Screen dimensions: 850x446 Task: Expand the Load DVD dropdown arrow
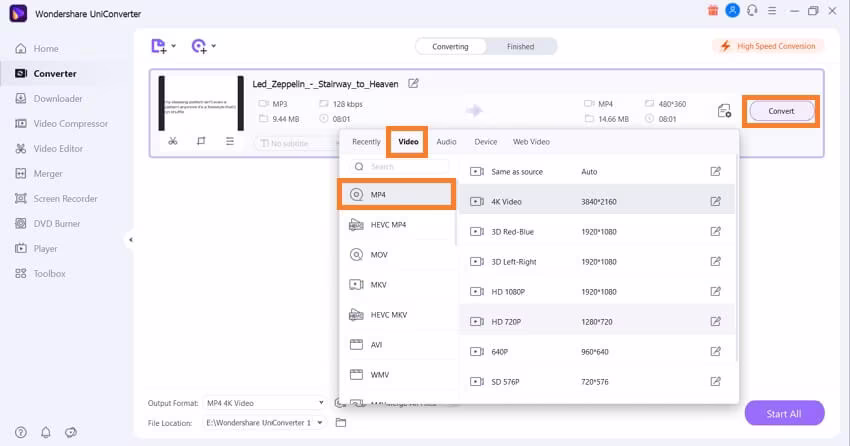(214, 46)
